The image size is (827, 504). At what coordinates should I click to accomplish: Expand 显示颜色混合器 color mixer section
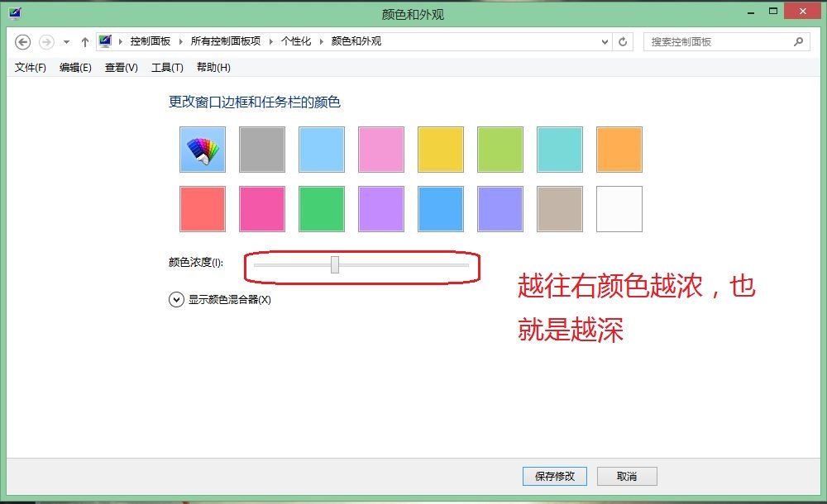[x=174, y=300]
